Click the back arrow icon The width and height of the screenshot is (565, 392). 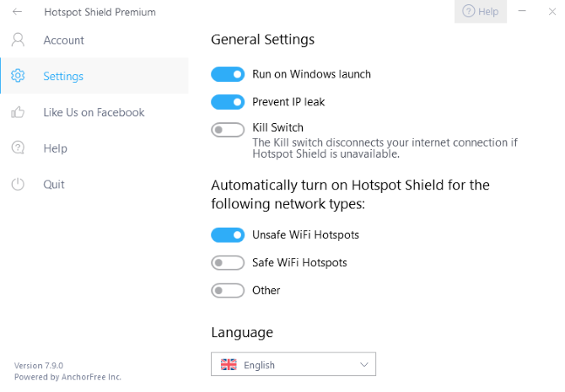pyautogui.click(x=18, y=12)
